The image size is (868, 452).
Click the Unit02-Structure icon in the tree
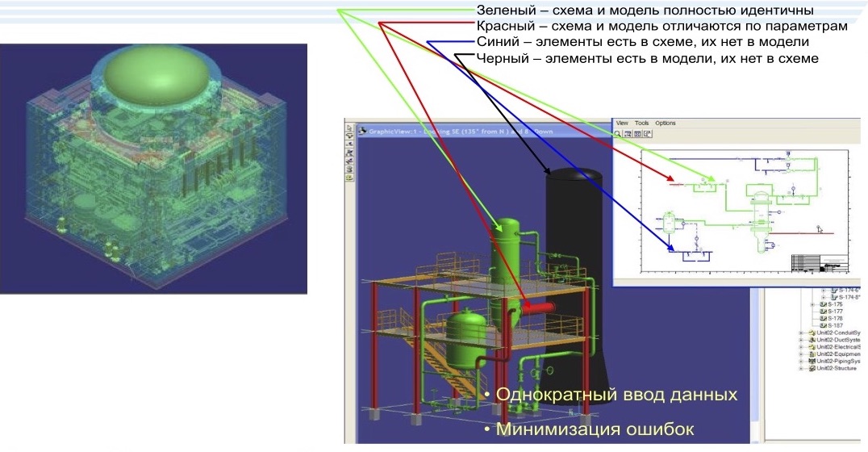[x=812, y=368]
